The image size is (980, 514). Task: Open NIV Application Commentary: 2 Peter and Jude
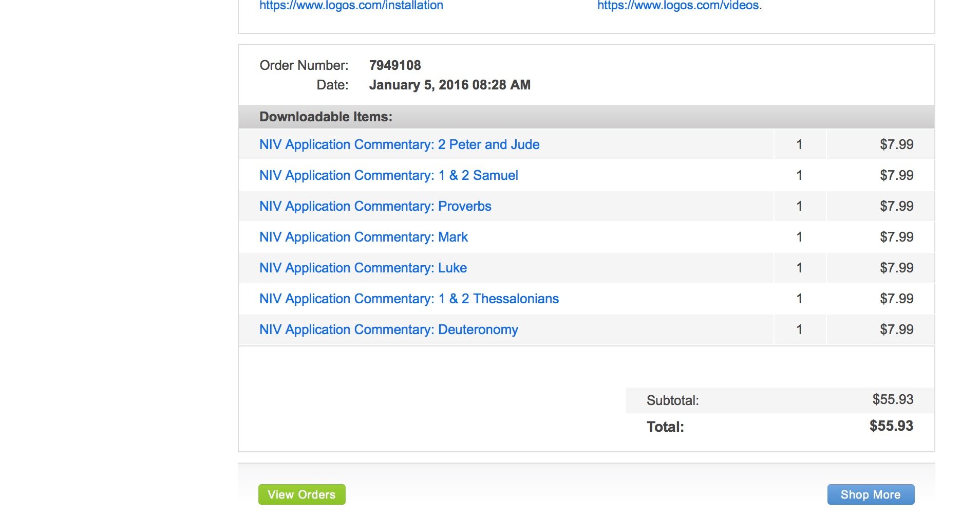click(x=399, y=144)
